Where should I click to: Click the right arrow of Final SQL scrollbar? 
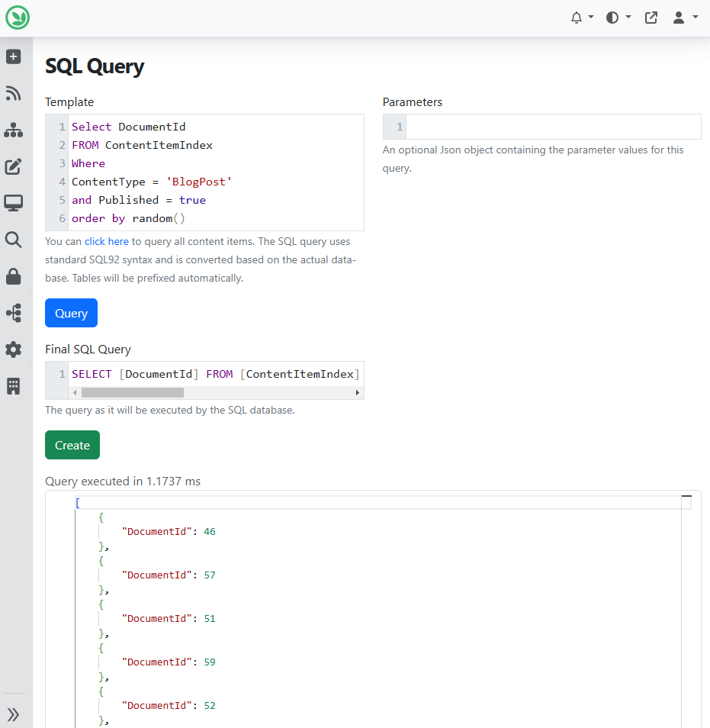[x=358, y=393]
